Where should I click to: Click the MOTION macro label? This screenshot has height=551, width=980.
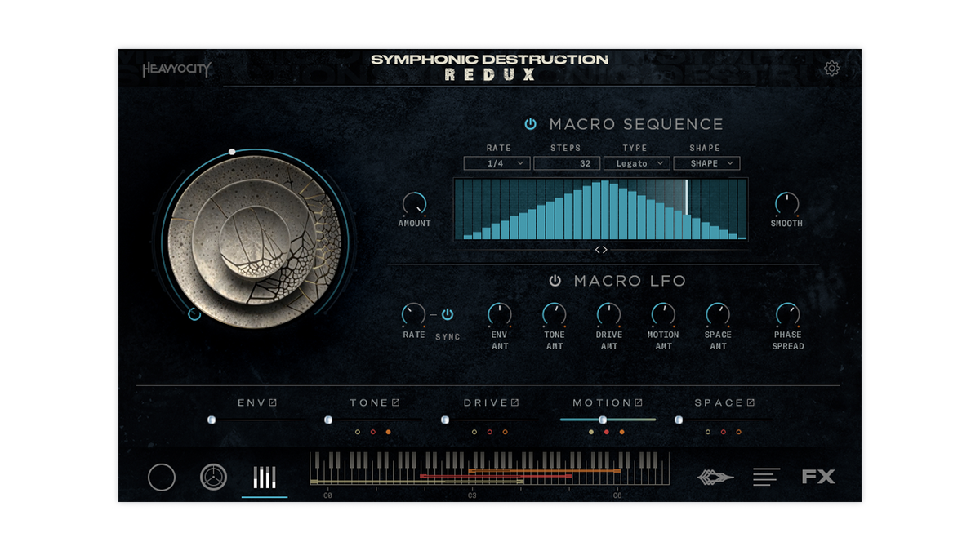[602, 402]
